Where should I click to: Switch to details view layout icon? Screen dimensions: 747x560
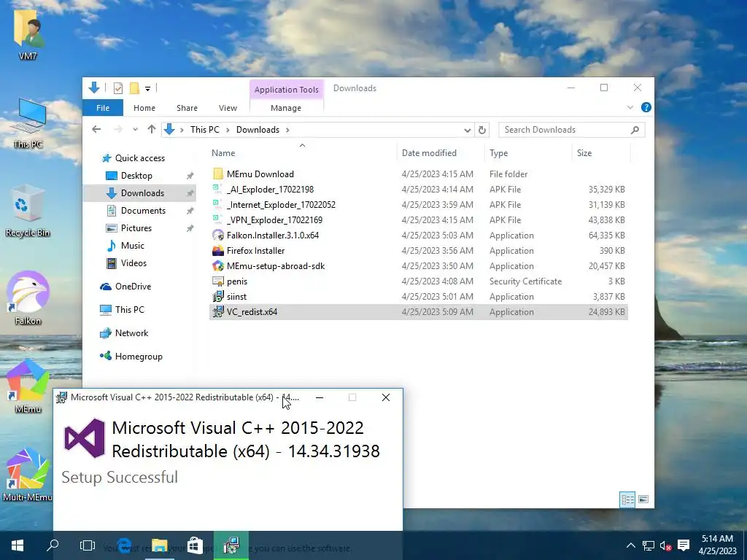click(627, 499)
